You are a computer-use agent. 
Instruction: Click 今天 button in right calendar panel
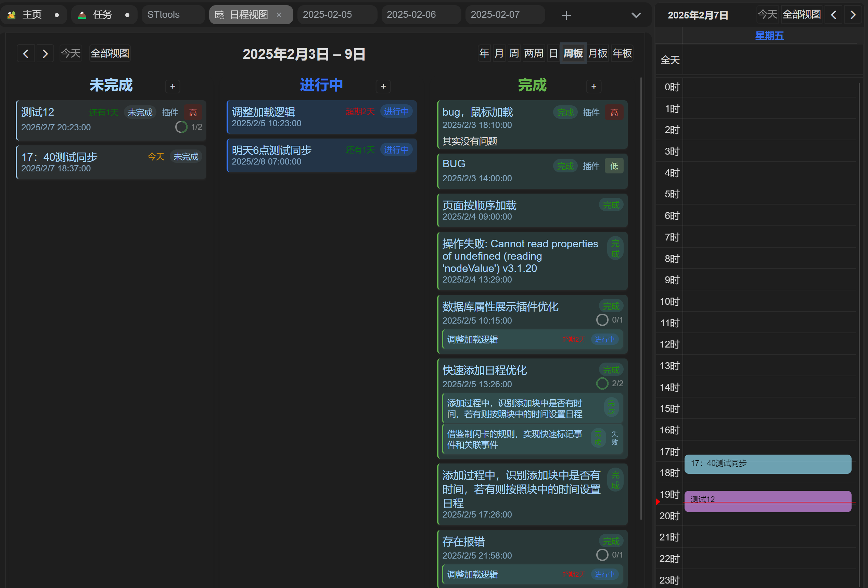click(767, 15)
